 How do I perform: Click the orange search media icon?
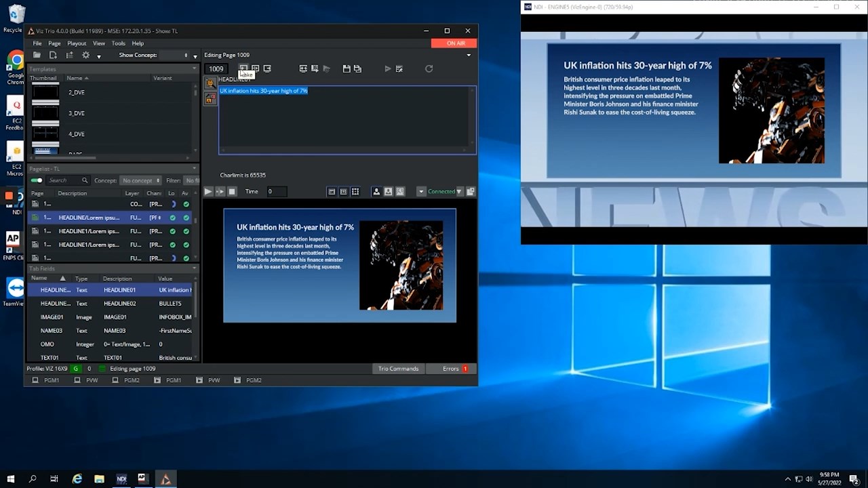tap(210, 83)
